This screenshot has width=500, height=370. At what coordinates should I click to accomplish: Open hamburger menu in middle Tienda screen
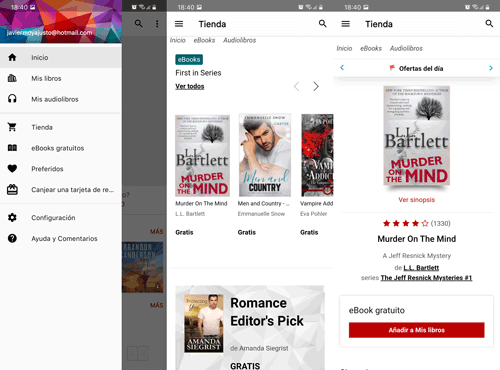pos(179,24)
